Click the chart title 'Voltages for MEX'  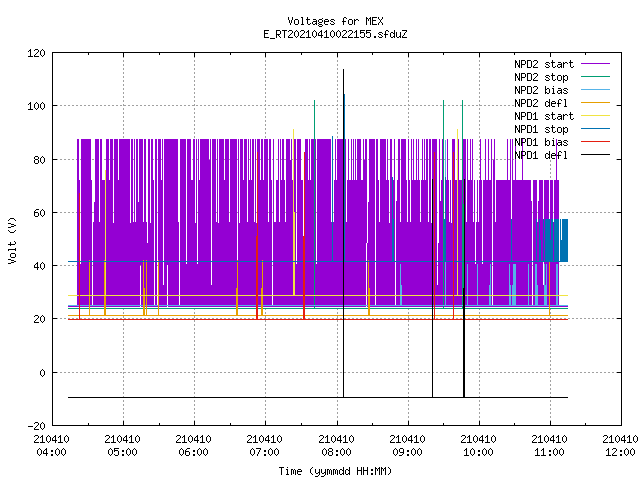(x=335, y=21)
